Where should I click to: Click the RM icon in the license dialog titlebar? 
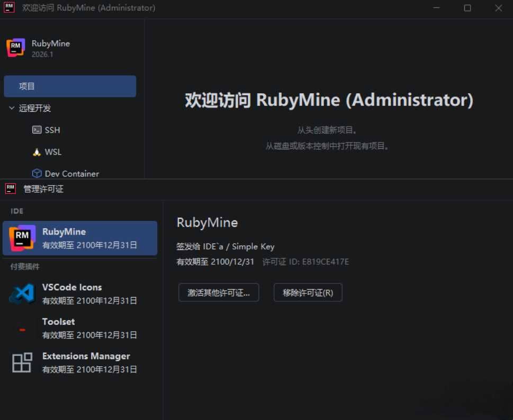[10, 189]
